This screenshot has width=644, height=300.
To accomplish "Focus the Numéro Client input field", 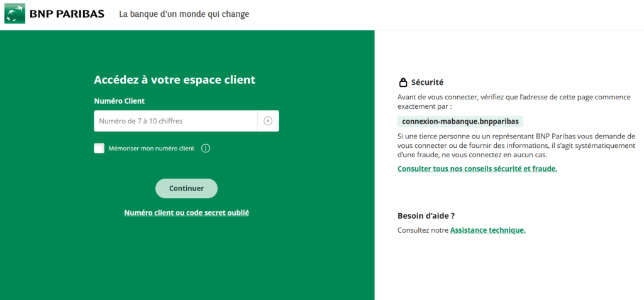I will [175, 121].
